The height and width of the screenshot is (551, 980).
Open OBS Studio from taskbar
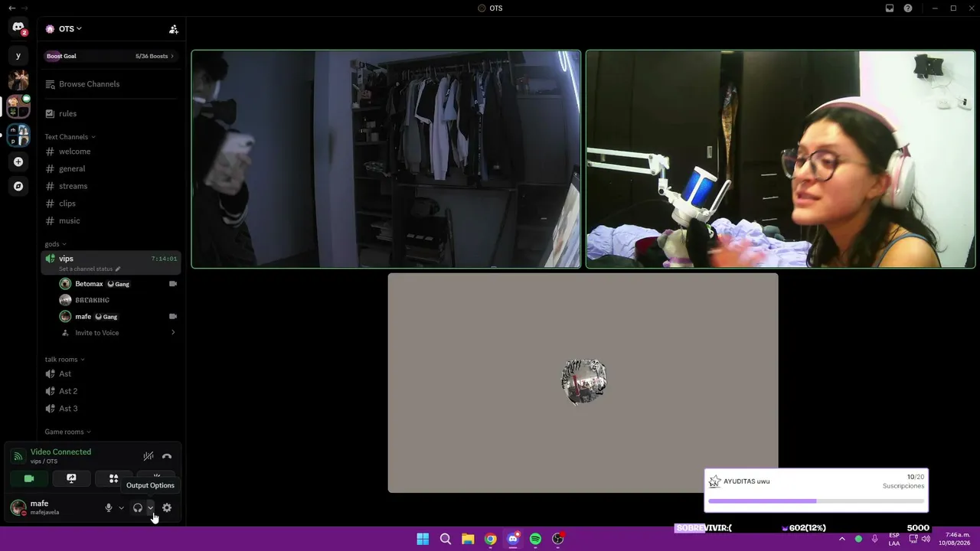click(558, 539)
